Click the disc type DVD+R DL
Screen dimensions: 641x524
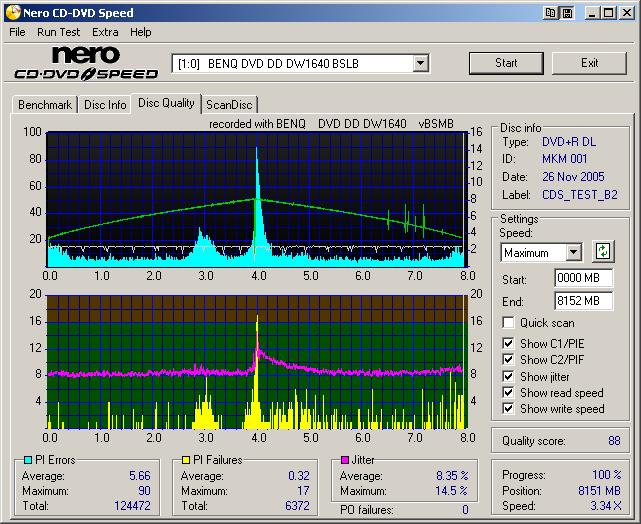(569, 142)
